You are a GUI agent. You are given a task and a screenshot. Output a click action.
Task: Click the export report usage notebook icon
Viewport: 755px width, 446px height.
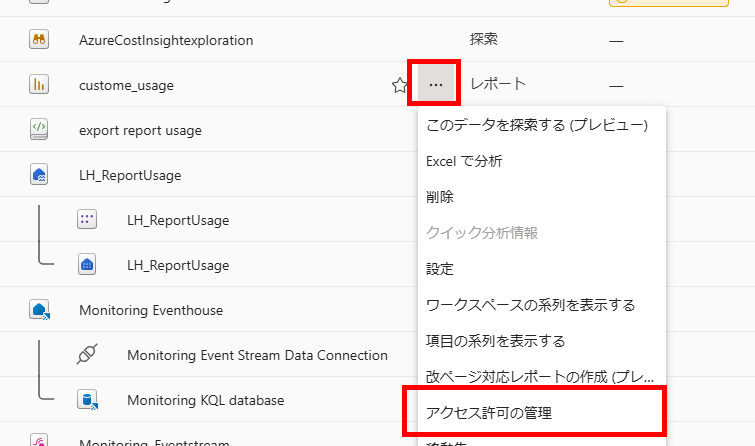pos(39,130)
